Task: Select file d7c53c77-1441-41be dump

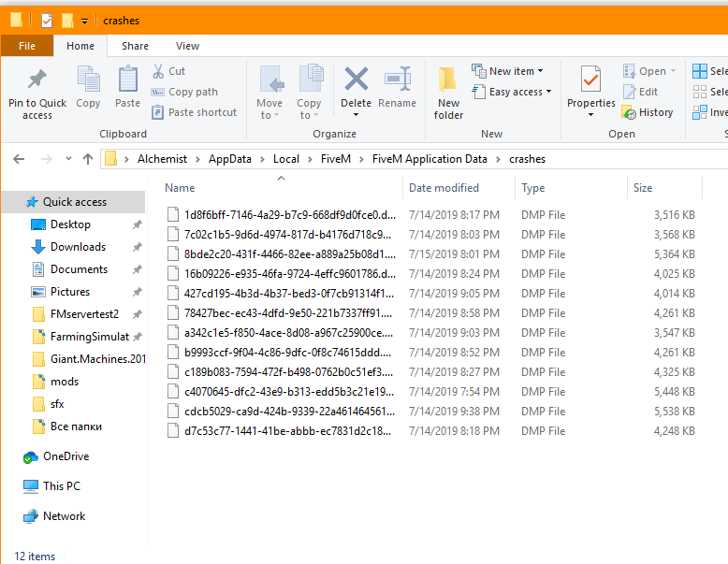Action: (287, 431)
